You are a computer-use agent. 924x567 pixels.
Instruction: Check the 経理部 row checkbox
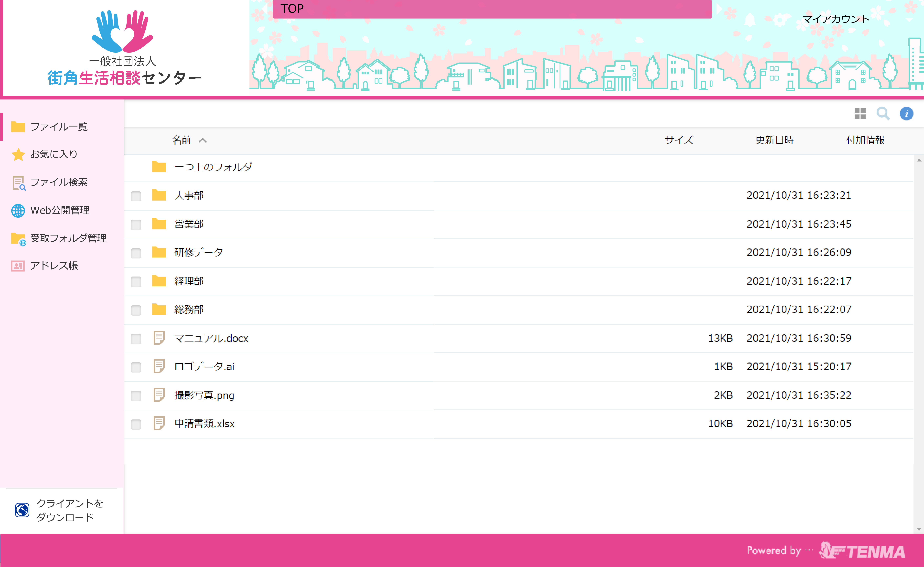tap(136, 282)
